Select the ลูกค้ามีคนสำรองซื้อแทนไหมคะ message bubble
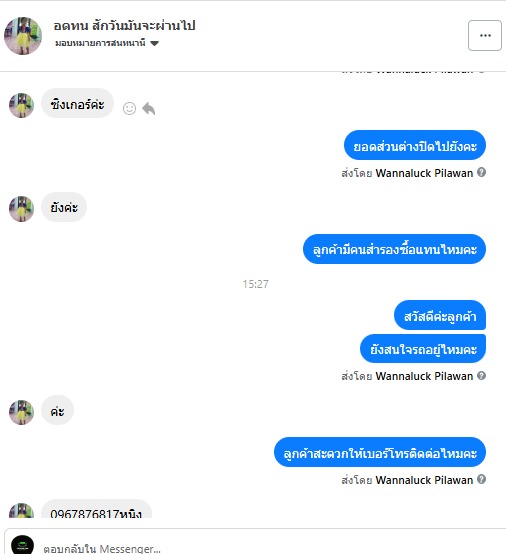The image size is (506, 554). (394, 249)
